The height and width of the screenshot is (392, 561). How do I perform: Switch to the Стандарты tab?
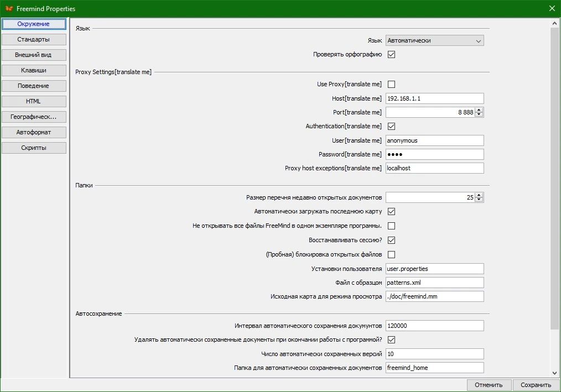coord(34,39)
